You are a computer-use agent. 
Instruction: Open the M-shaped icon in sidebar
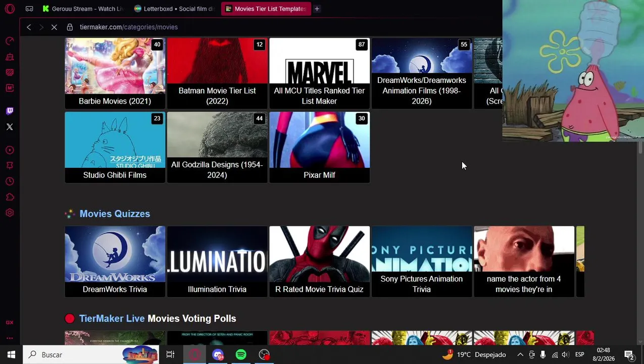10,88
